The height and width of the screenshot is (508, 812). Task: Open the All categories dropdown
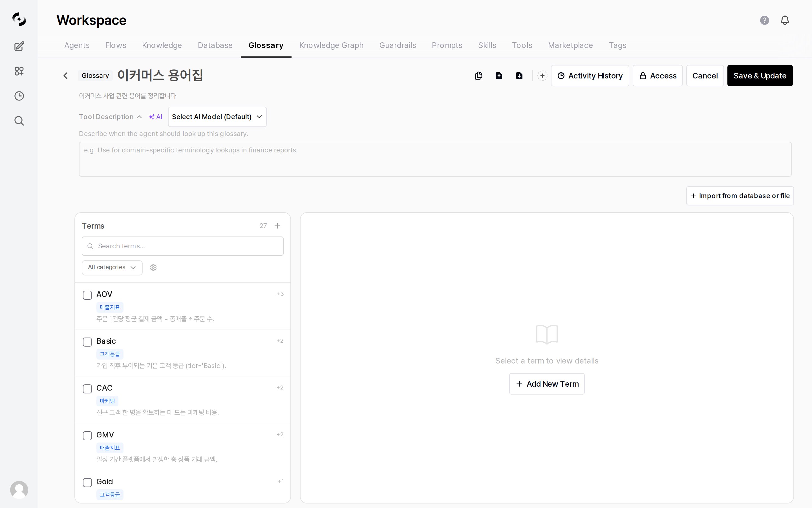point(112,268)
